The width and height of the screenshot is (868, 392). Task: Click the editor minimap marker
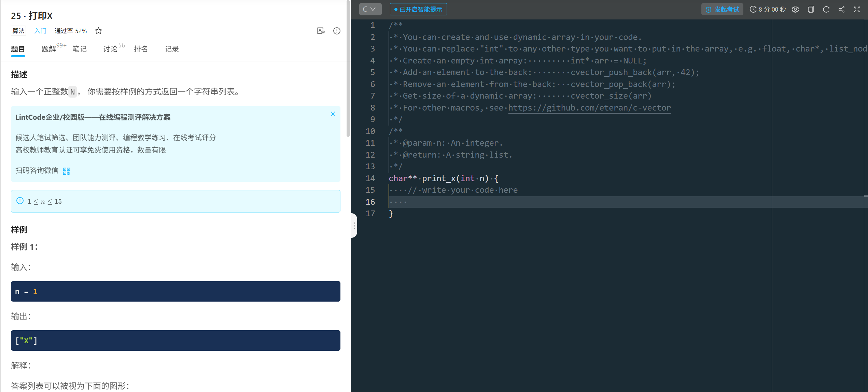[x=866, y=196]
